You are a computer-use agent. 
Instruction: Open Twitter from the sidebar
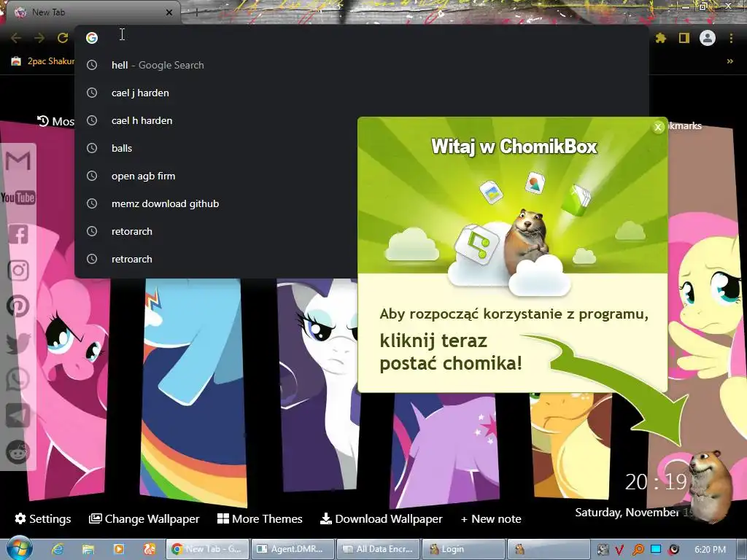tap(18, 343)
